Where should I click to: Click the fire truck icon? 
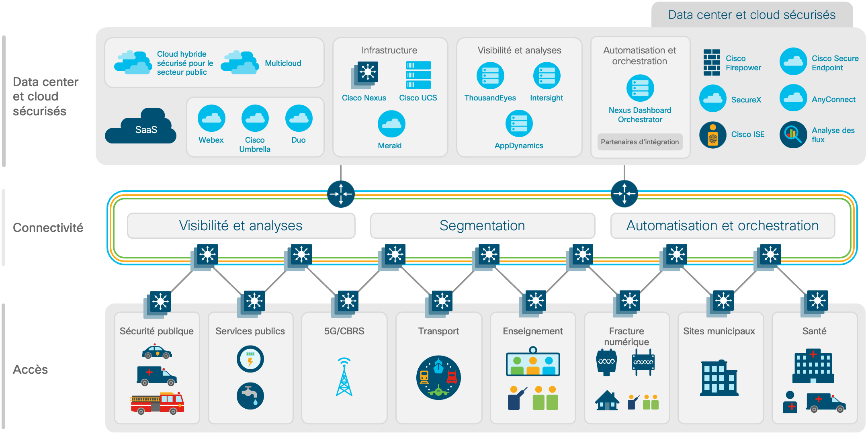(x=157, y=403)
